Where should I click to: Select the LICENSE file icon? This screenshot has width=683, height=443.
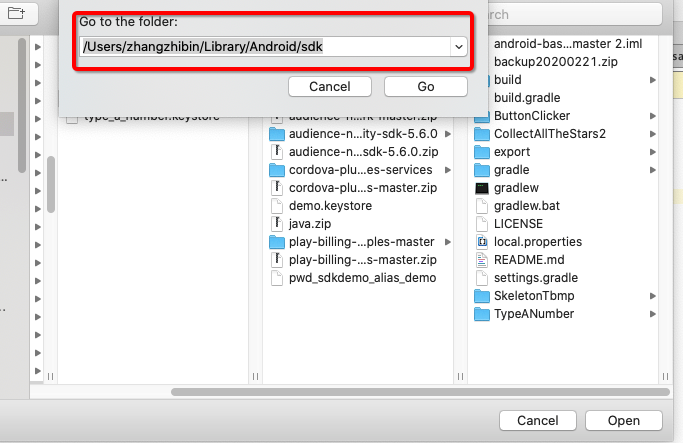pyautogui.click(x=482, y=223)
